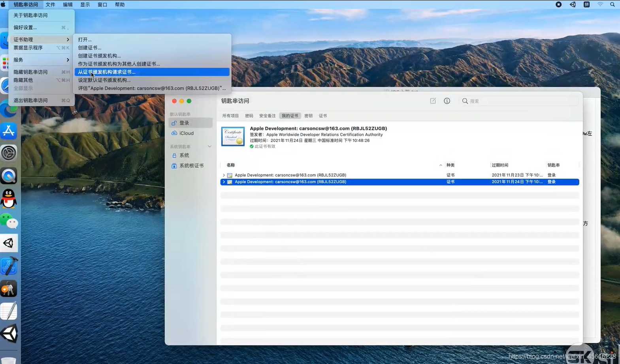Image resolution: width=620 pixels, height=364 pixels.
Task: Choose 关于钥匙串访问 menu item
Action: pyautogui.click(x=41, y=15)
